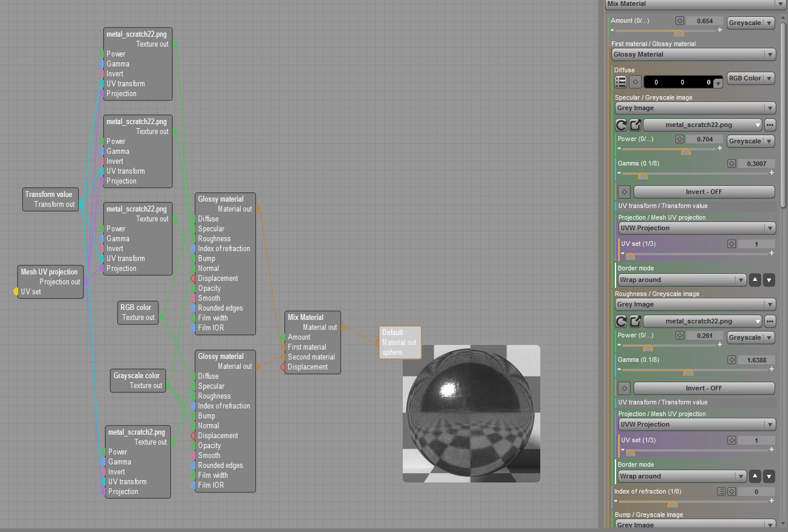788x532 pixels.
Task: Select the sphere material preview thumbnail
Action: (x=472, y=414)
